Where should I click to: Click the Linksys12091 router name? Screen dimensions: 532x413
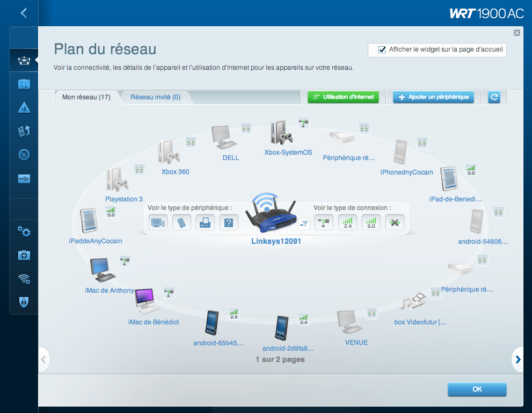pyautogui.click(x=276, y=241)
